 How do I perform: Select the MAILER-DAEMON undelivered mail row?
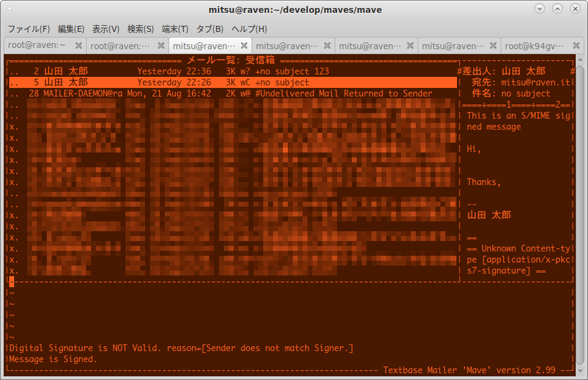[x=234, y=93]
